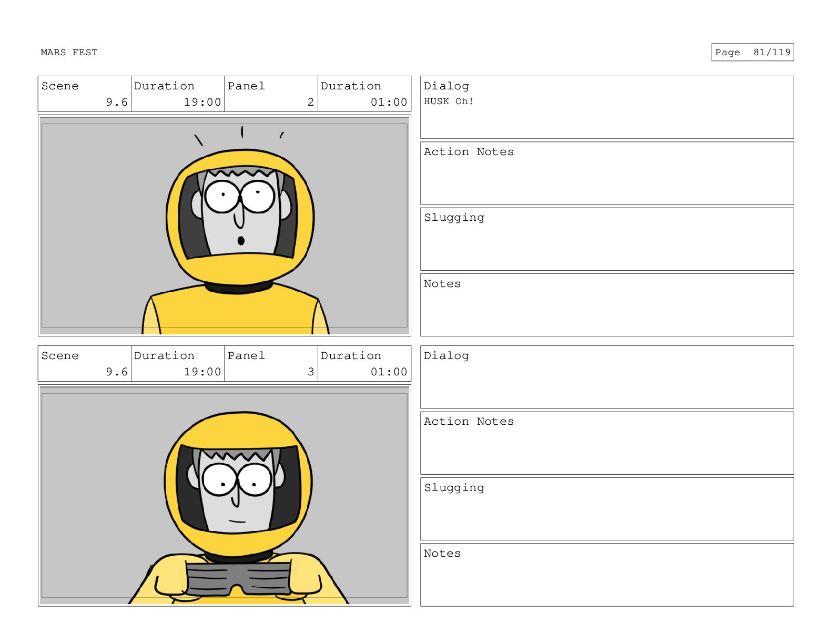
Task: Click the Action Notes box for panel 3
Action: [607, 443]
